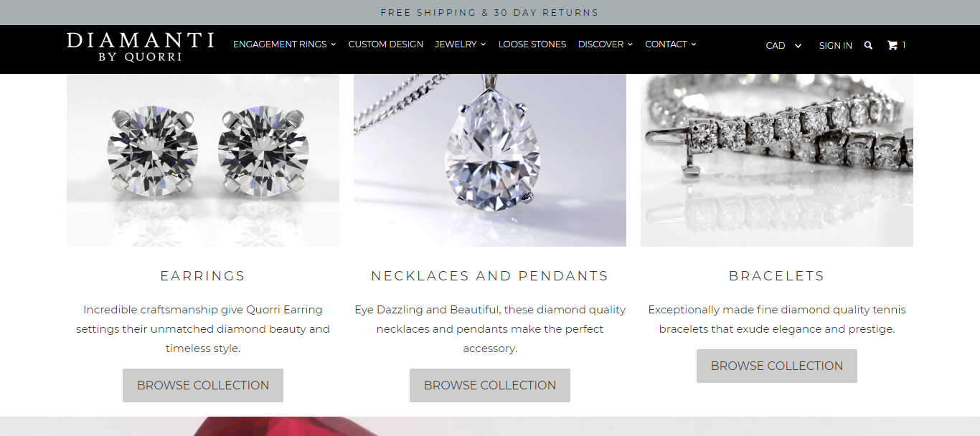Go to Custom Design page
Image resolution: width=980 pixels, height=436 pixels.
pos(386,44)
